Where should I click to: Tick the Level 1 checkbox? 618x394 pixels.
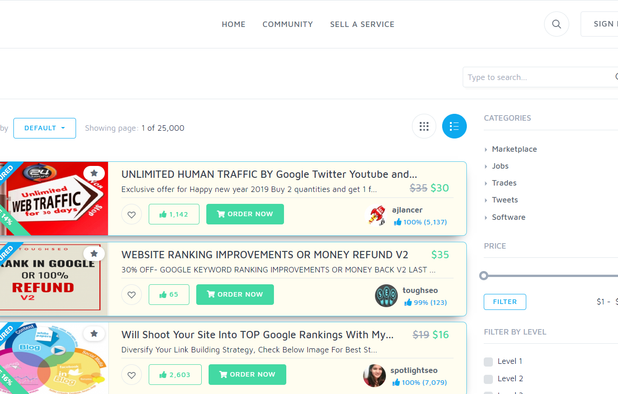click(x=488, y=362)
